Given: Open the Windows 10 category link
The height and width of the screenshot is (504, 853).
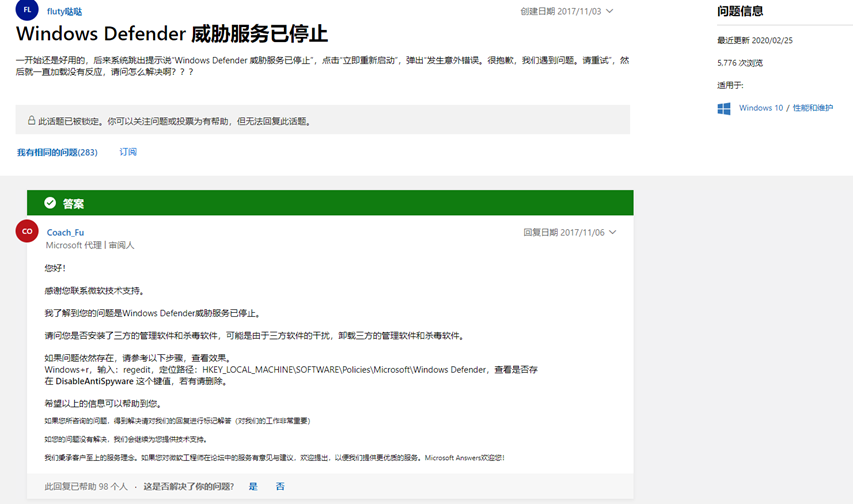Looking at the screenshot, I should [x=761, y=108].
